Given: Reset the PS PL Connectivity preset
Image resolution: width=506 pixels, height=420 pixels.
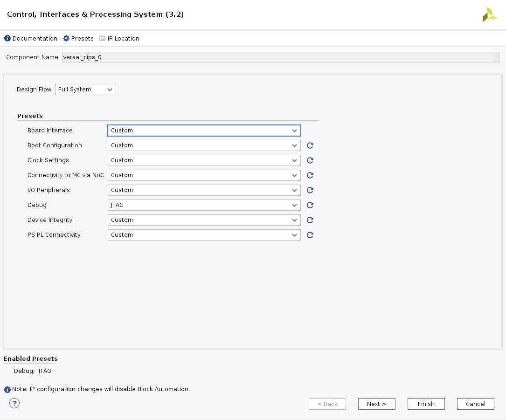Looking at the screenshot, I should tap(310, 235).
